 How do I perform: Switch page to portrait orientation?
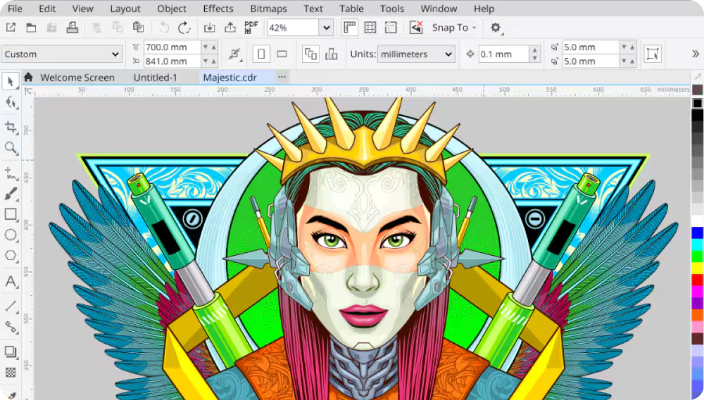point(261,54)
